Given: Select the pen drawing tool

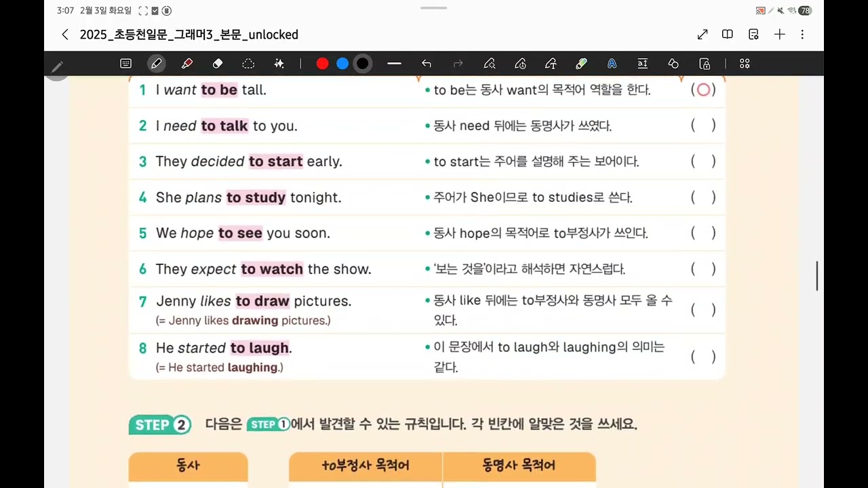Looking at the screenshot, I should pyautogui.click(x=157, y=64).
